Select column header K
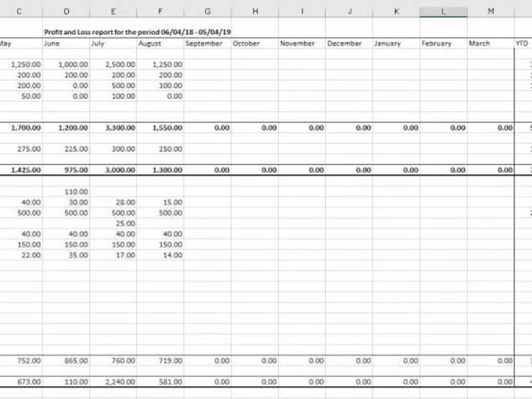The height and width of the screenshot is (399, 532). 396,11
